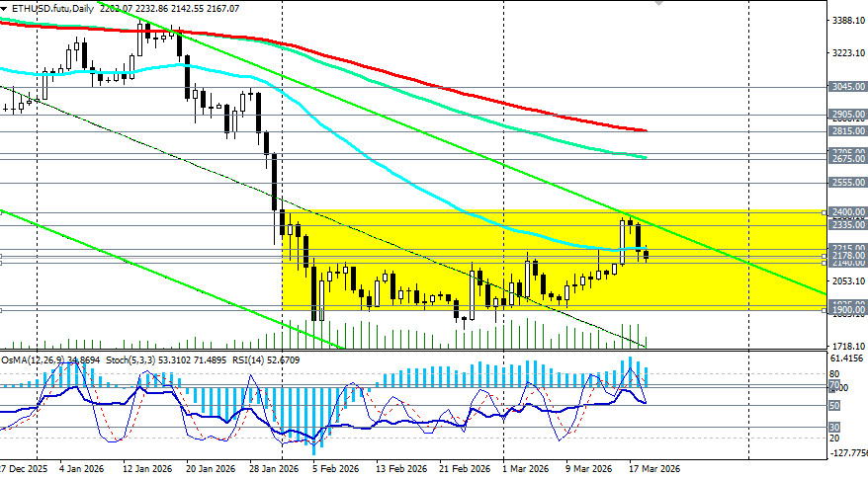
Task: Click the 4 Jan 2026 date label
Action: (x=81, y=469)
